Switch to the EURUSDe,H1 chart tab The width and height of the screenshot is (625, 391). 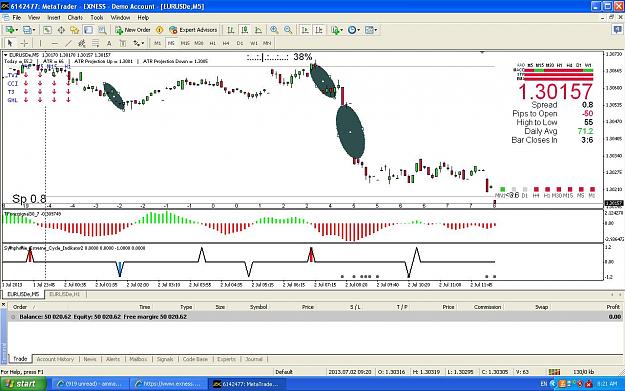[x=65, y=294]
